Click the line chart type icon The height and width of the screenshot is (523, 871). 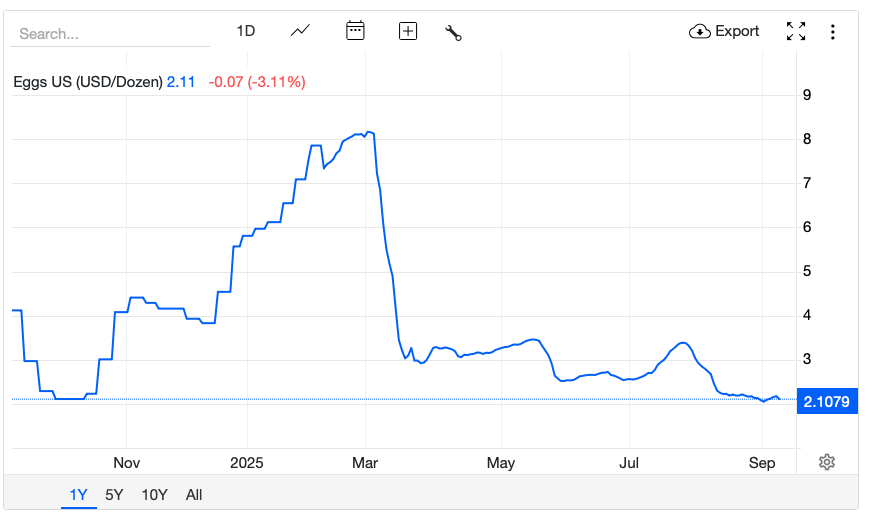pyautogui.click(x=300, y=31)
